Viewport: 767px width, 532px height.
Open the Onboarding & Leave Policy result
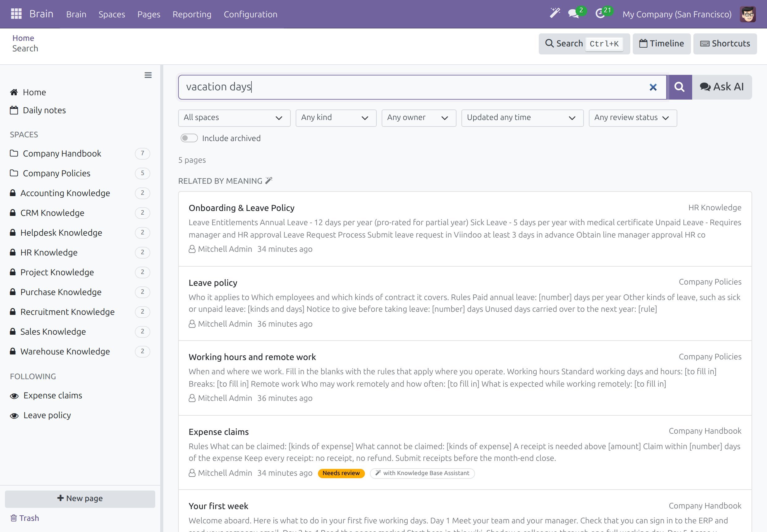click(x=241, y=208)
